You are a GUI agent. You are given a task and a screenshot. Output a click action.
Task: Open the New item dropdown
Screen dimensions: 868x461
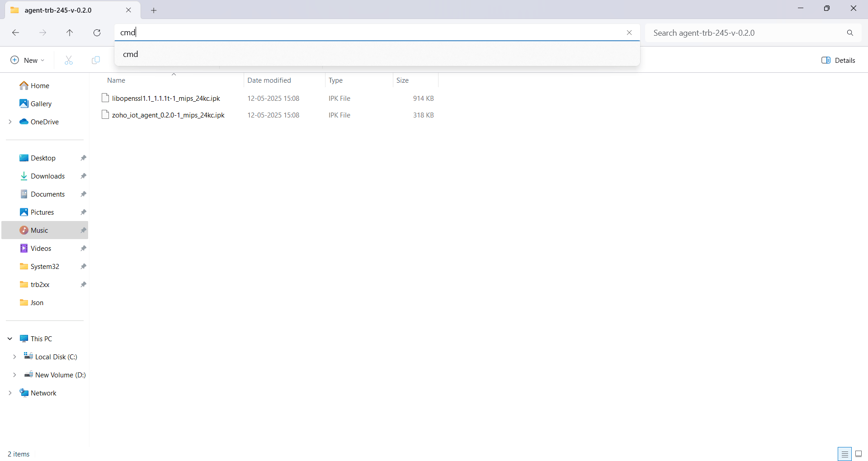[28, 60]
